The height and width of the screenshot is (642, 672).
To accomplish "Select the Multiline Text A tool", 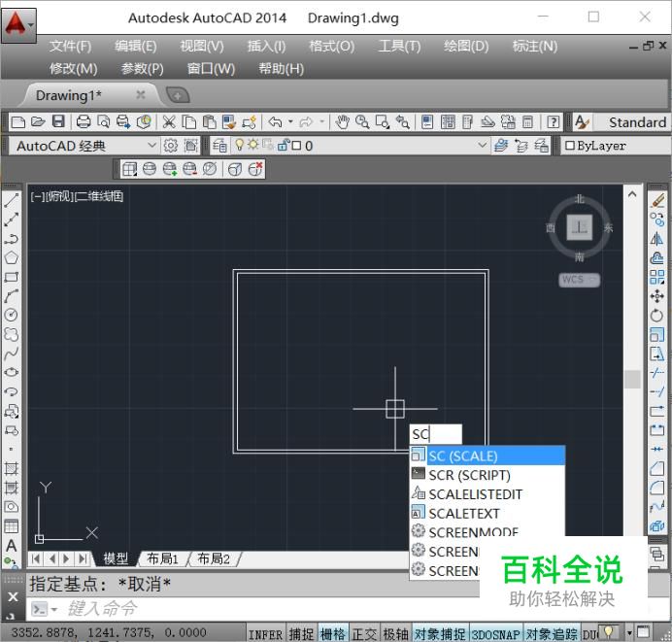I will 11,546.
